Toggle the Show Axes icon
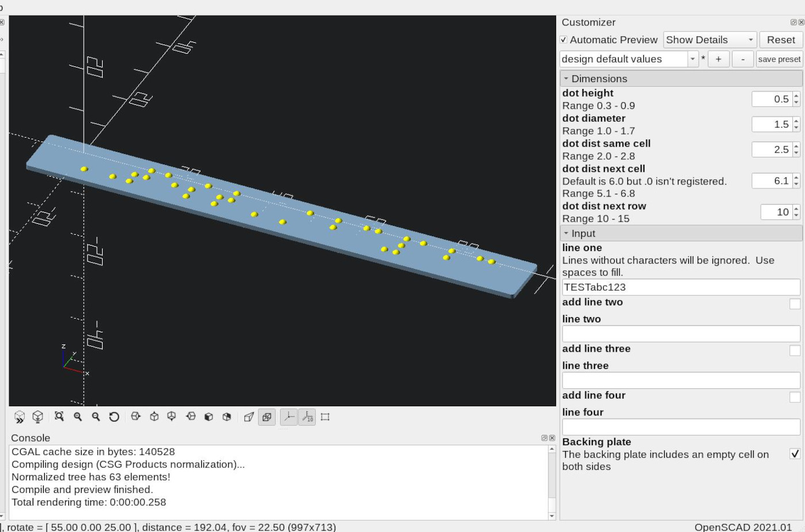 click(289, 417)
